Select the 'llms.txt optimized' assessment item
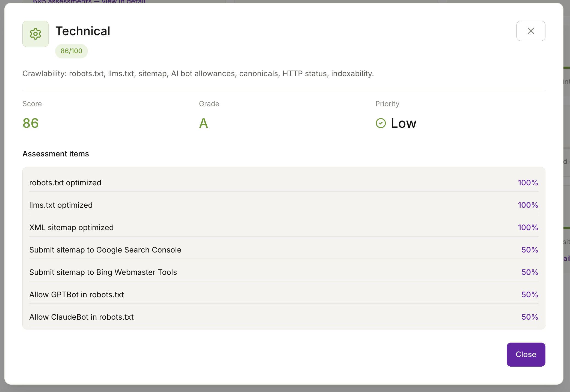 tap(61, 205)
